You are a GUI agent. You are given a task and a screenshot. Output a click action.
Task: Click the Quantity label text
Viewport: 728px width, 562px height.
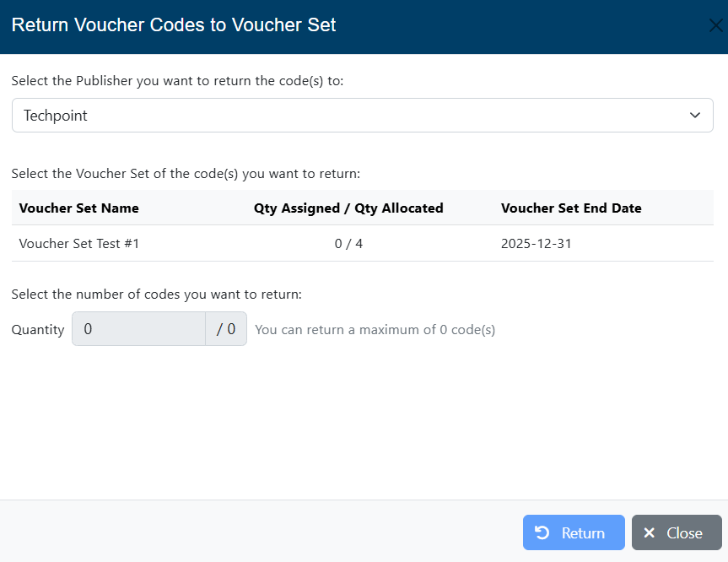pyautogui.click(x=38, y=330)
